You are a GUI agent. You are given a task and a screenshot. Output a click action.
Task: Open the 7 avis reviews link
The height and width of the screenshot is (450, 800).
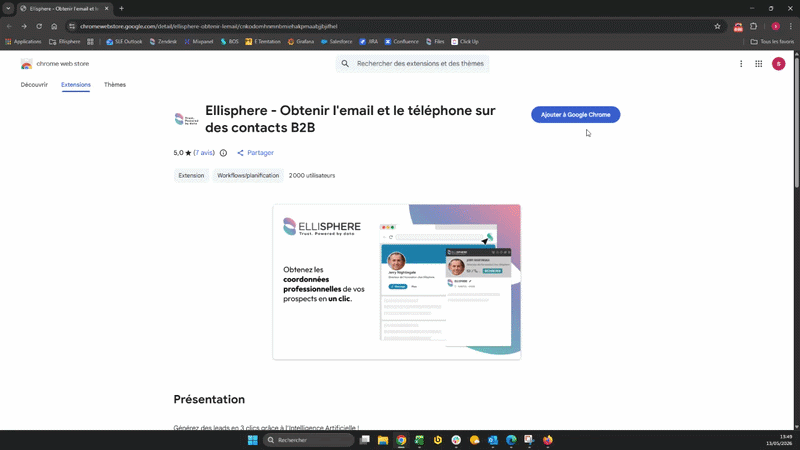pyautogui.click(x=204, y=153)
